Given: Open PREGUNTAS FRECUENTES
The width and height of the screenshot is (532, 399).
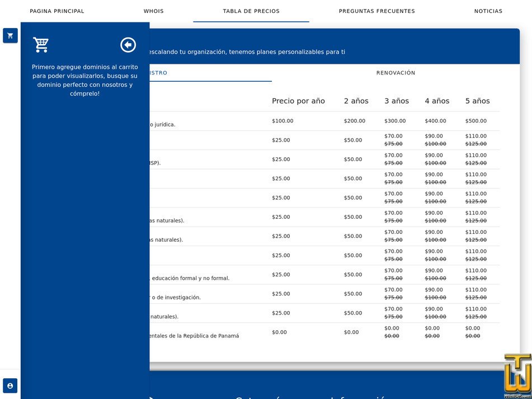Looking at the screenshot, I should tap(376, 11).
